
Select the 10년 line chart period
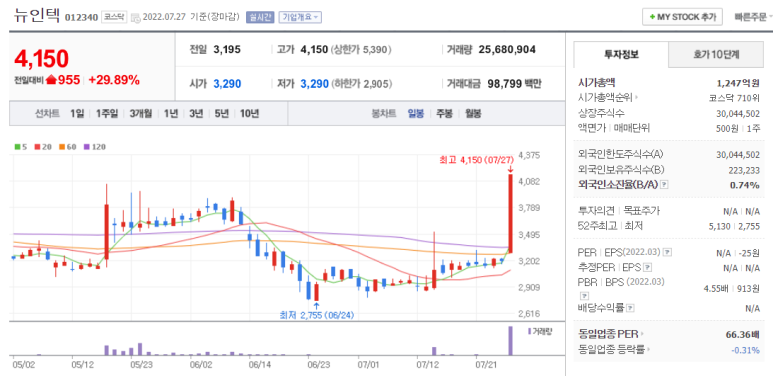[249, 113]
